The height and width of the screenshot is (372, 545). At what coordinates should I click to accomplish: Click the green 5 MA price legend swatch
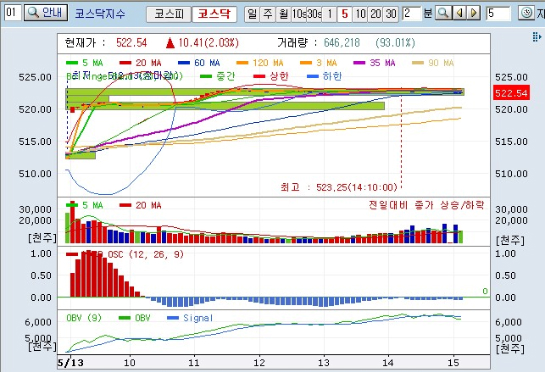click(72, 63)
